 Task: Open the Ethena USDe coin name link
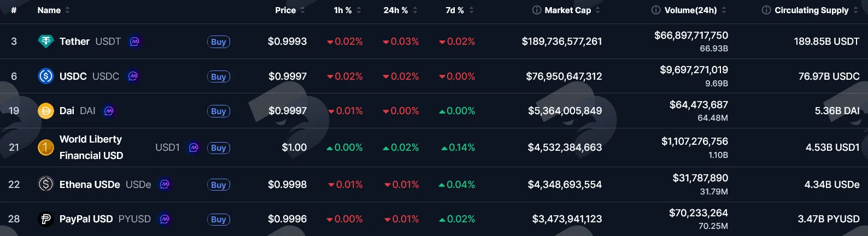click(90, 185)
